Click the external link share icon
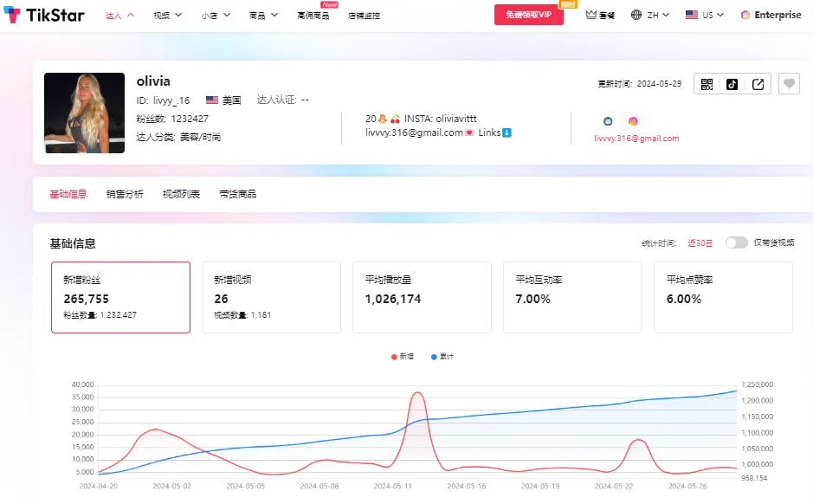The height and width of the screenshot is (504, 813). 758,84
